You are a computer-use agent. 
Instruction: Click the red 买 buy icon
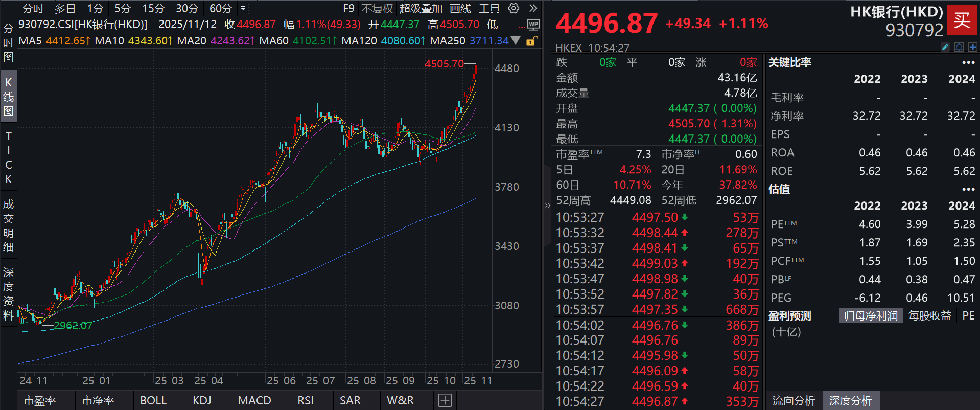pos(962,20)
